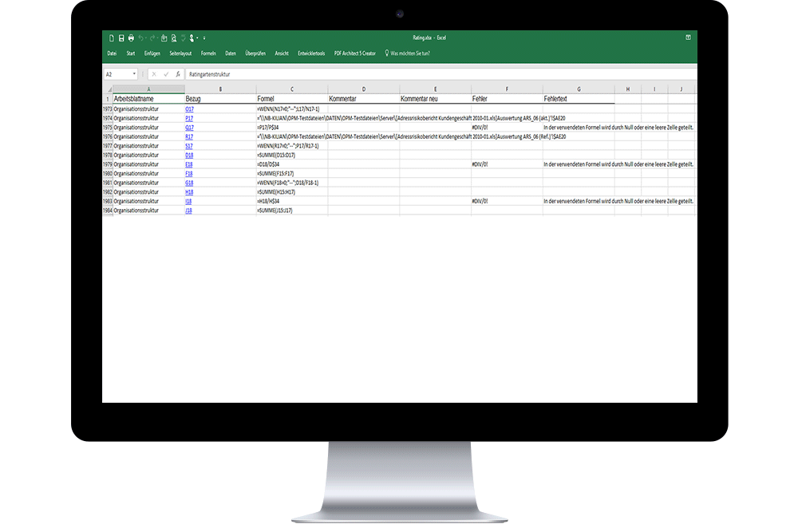Switch to the Entwicklertools tab

click(x=311, y=53)
